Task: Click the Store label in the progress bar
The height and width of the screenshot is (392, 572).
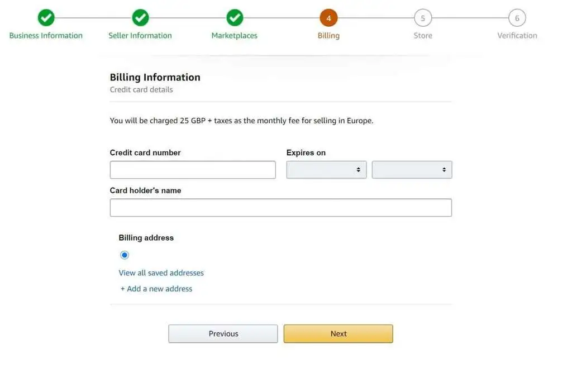Action: (x=423, y=35)
